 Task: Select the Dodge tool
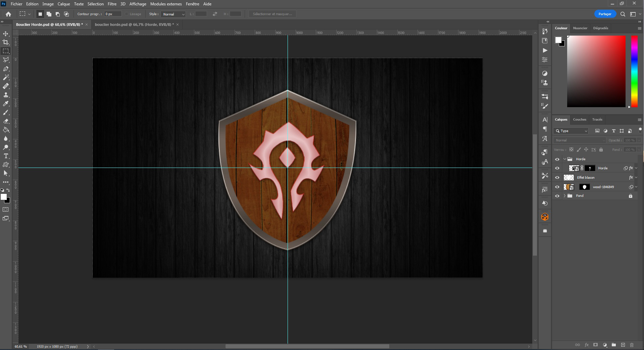pyautogui.click(x=6, y=147)
